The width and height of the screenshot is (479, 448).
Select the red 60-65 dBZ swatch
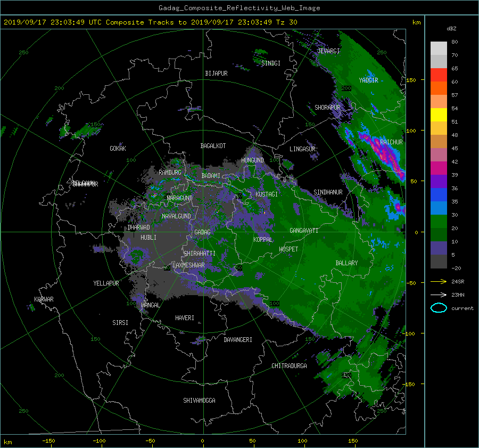439,75
